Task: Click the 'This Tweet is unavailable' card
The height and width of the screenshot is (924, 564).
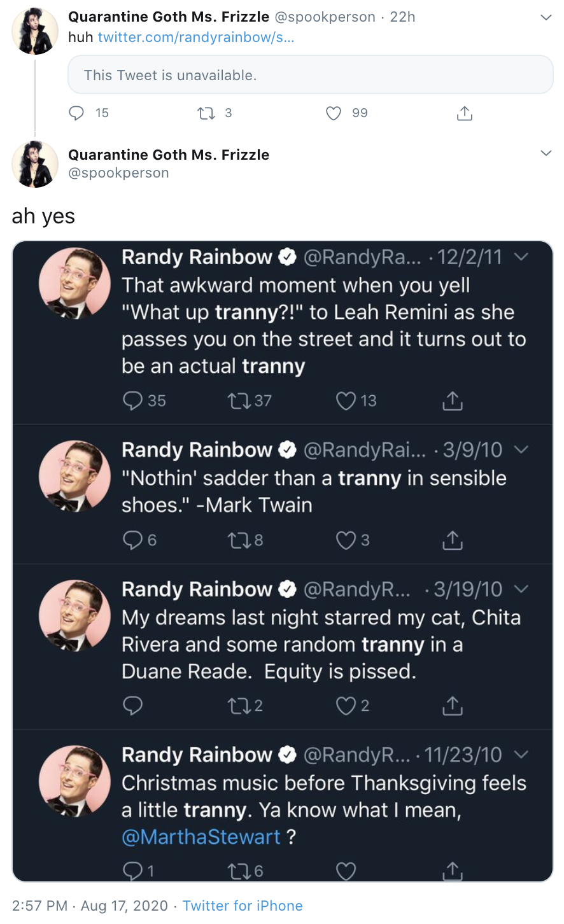Action: [310, 75]
